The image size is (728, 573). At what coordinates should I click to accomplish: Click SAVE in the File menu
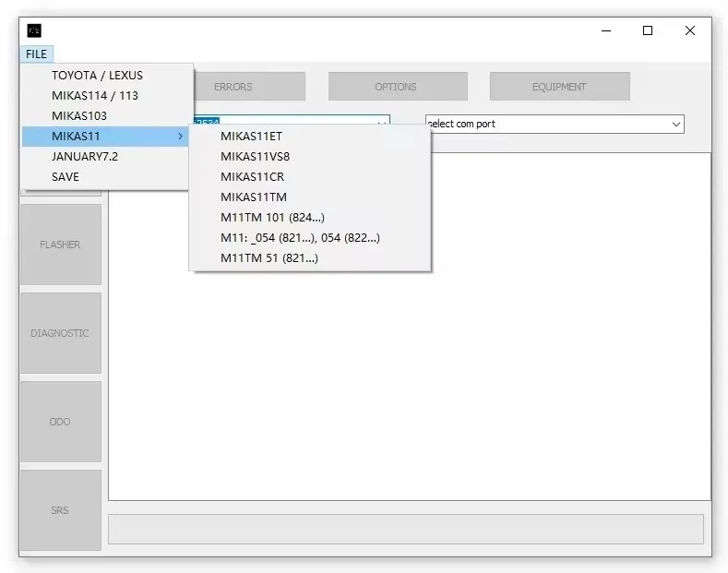[x=105, y=177]
